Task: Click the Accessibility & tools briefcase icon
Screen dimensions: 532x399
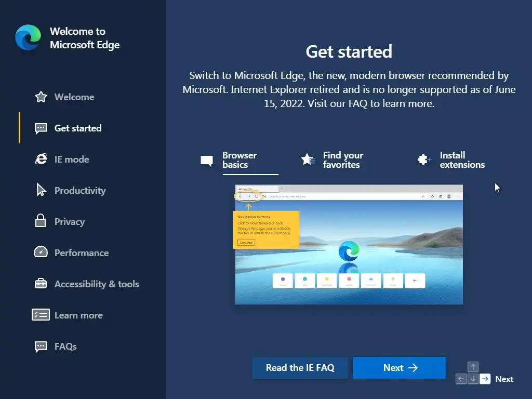Action: (x=41, y=283)
